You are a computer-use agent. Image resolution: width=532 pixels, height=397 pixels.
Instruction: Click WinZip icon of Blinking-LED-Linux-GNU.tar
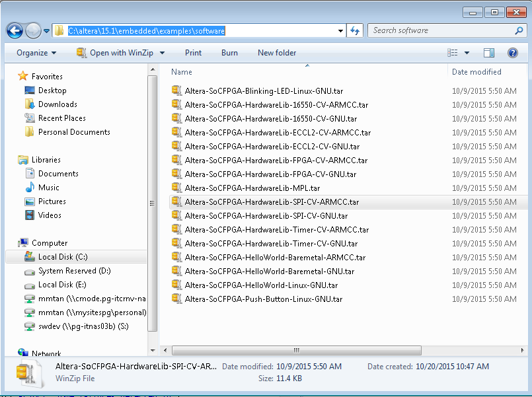[176, 90]
